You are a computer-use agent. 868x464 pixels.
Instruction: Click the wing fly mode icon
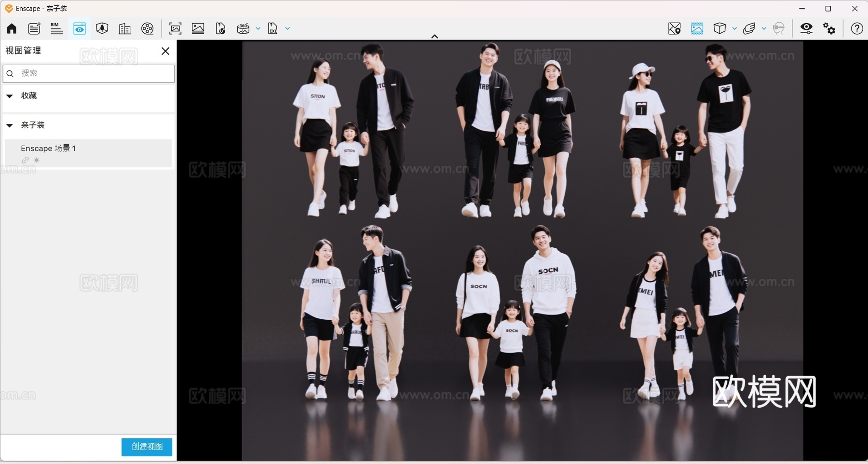[749, 28]
